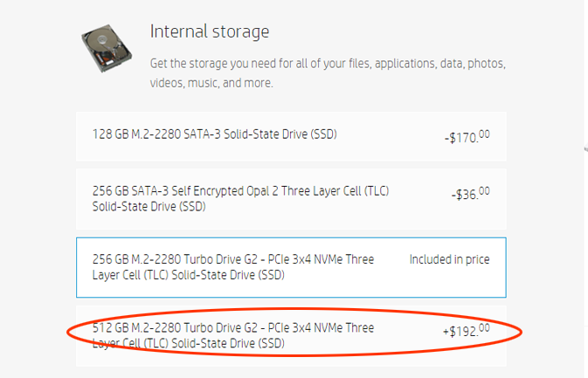
Task: Click the "512 GB" capacity text
Action: click(109, 328)
